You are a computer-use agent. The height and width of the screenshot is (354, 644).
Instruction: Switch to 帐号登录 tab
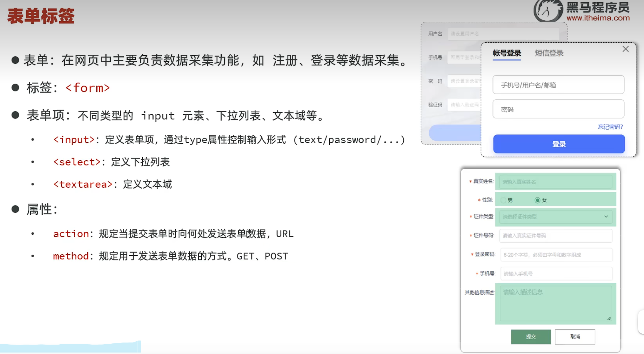coord(507,53)
